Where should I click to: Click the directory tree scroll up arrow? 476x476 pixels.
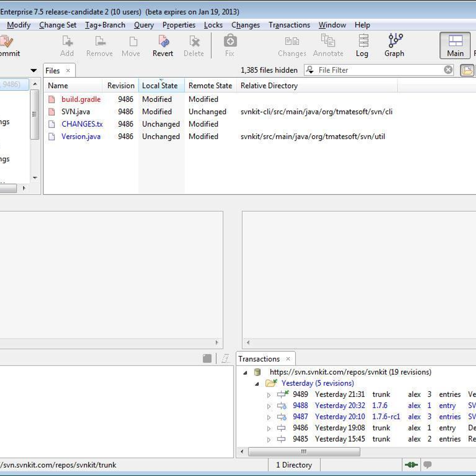[x=35, y=84]
